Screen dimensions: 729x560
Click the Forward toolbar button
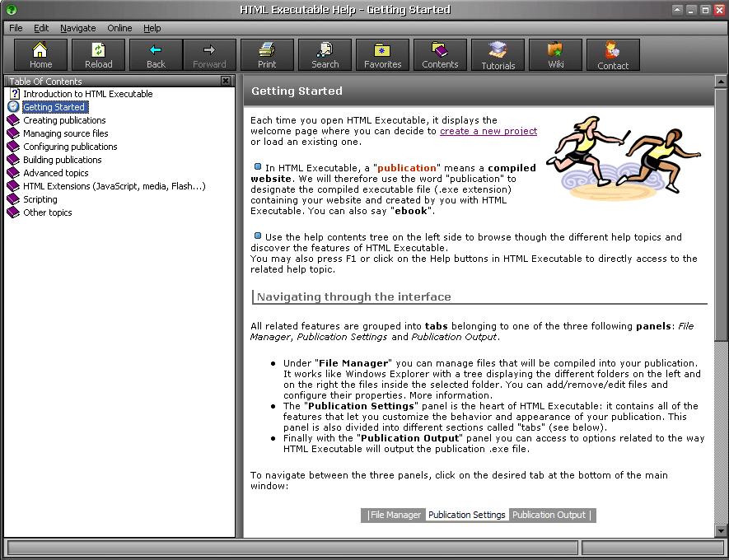(x=209, y=55)
